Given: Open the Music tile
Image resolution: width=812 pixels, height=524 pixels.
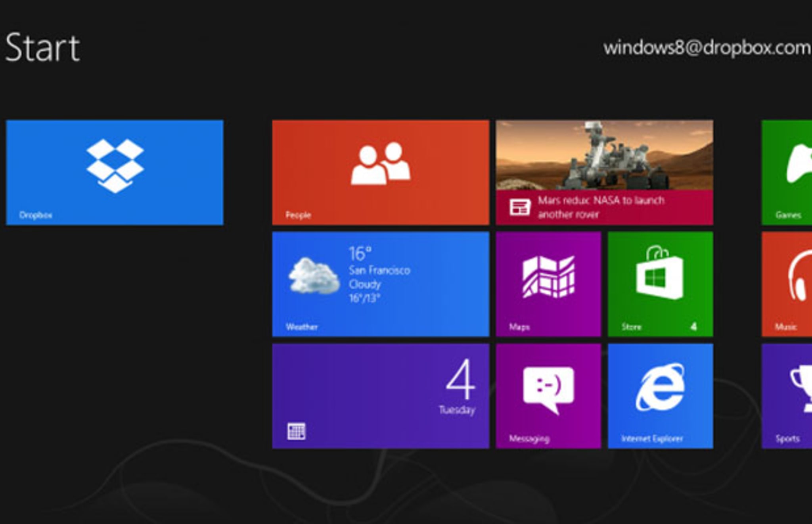Looking at the screenshot, I should (787, 284).
